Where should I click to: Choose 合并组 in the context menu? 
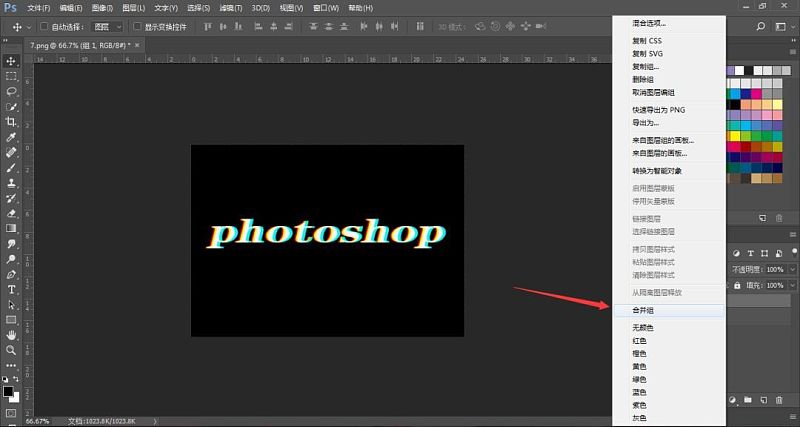pyautogui.click(x=668, y=310)
